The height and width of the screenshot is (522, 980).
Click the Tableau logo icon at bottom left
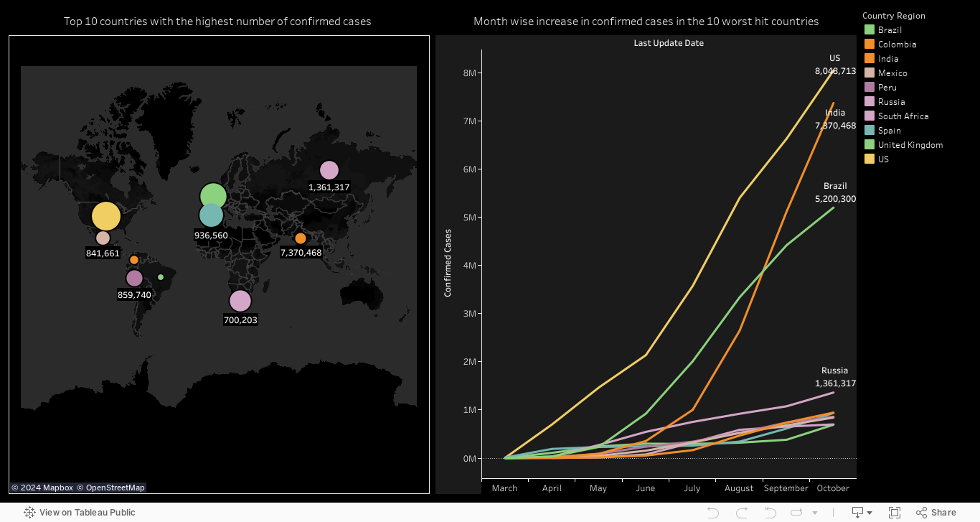pos(29,513)
